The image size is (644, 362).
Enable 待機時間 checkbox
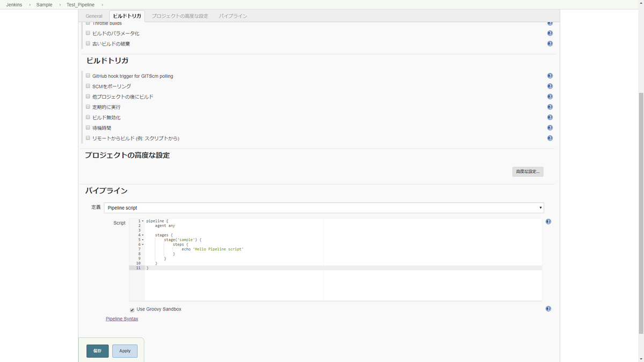[88, 128]
